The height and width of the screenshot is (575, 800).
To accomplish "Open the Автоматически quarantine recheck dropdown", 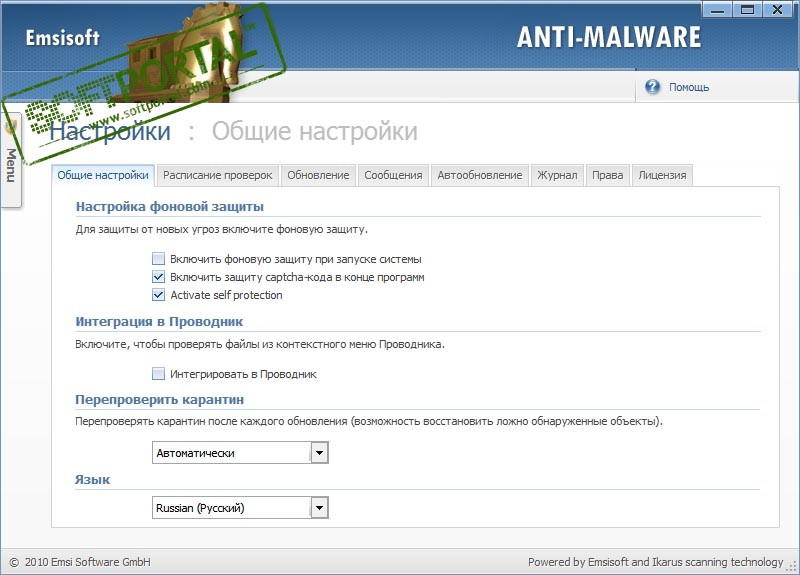I will click(x=240, y=453).
